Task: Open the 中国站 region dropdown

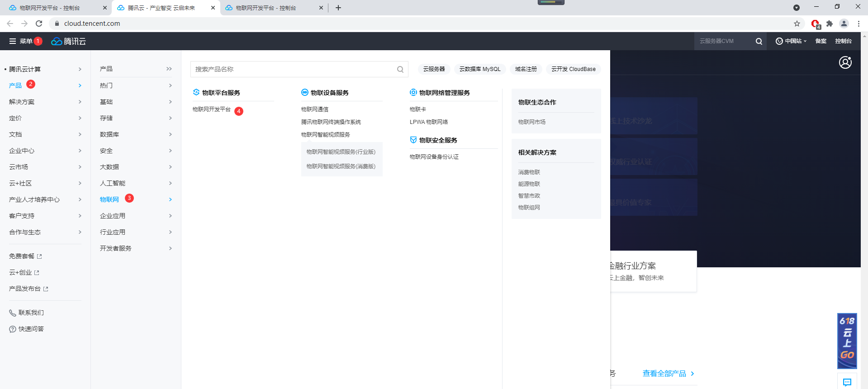Action: (791, 41)
